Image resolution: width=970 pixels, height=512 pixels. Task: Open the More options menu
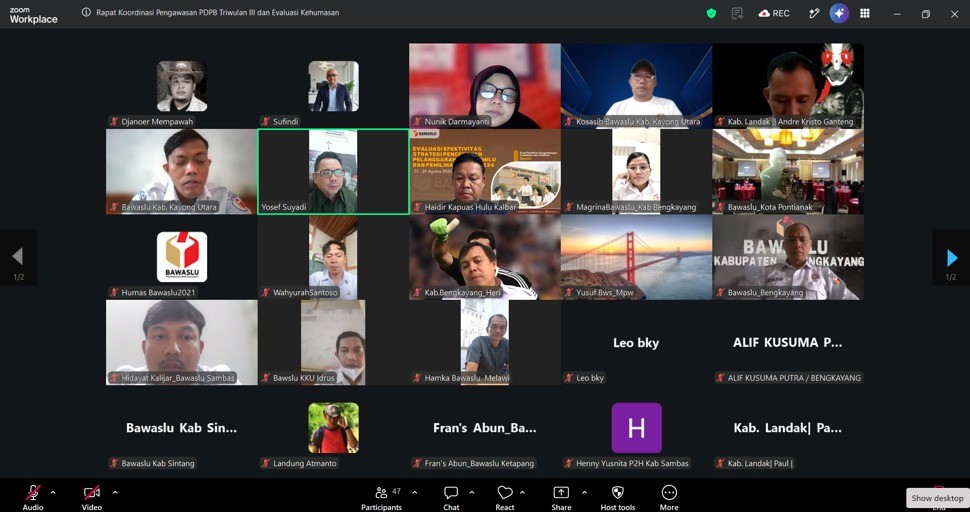coord(669,497)
